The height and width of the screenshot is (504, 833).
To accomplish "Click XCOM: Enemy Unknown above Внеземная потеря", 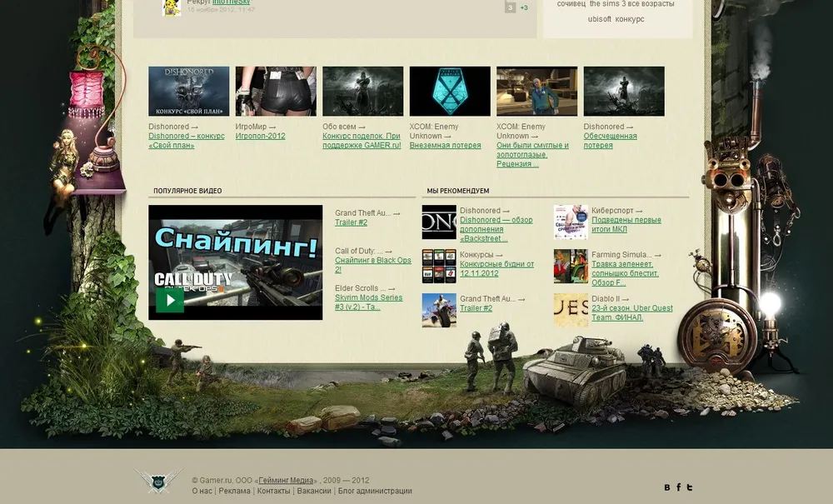I will (434, 131).
